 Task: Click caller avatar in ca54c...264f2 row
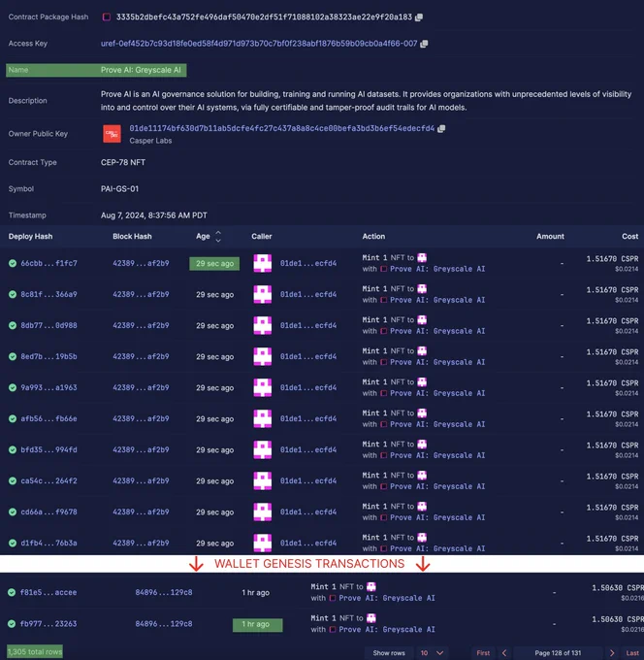(263, 480)
